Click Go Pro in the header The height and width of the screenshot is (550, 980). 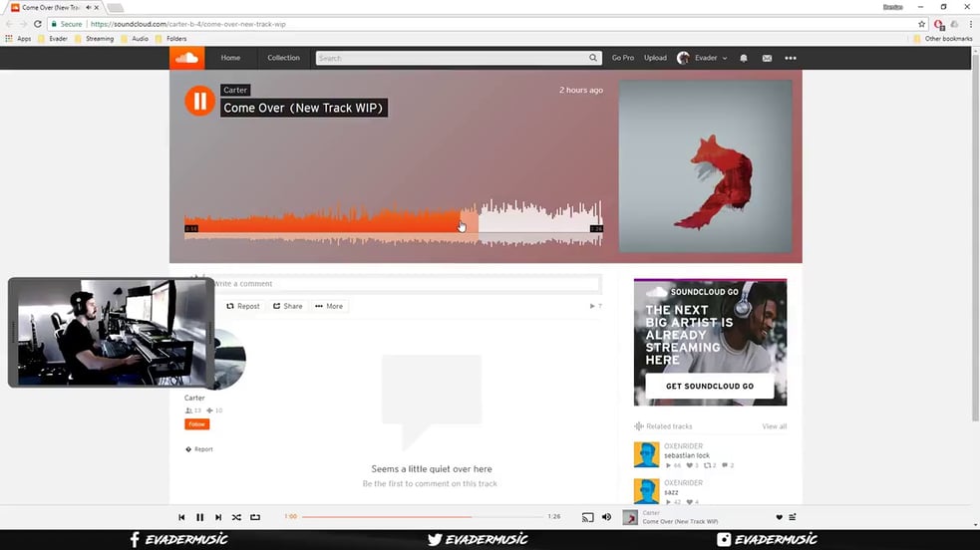tap(622, 58)
